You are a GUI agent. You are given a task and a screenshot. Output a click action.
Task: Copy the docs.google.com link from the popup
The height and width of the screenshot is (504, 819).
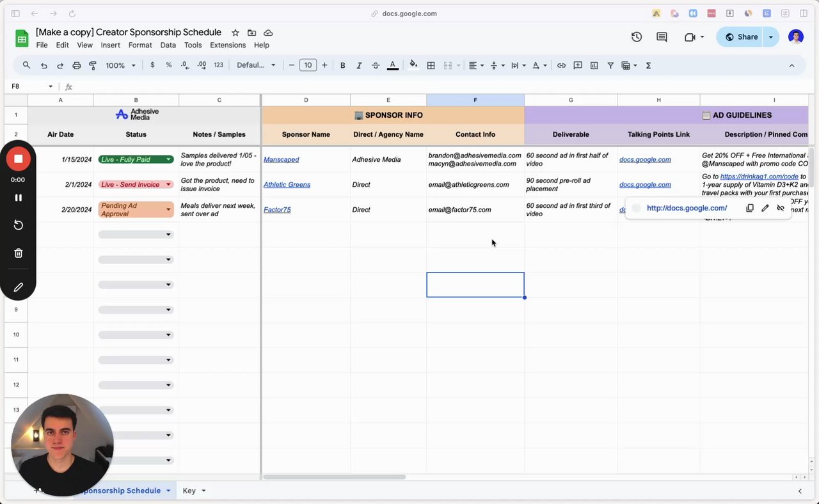(750, 208)
